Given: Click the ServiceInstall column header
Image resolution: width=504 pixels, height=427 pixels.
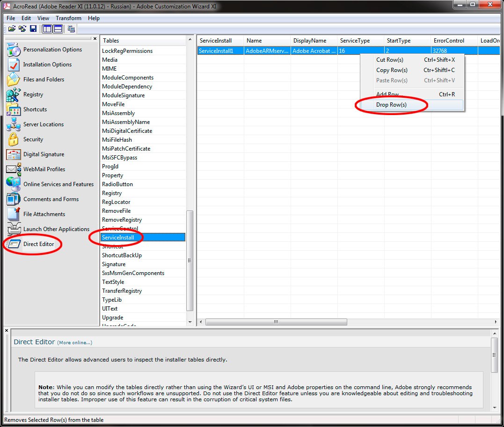Looking at the screenshot, I should [220, 41].
